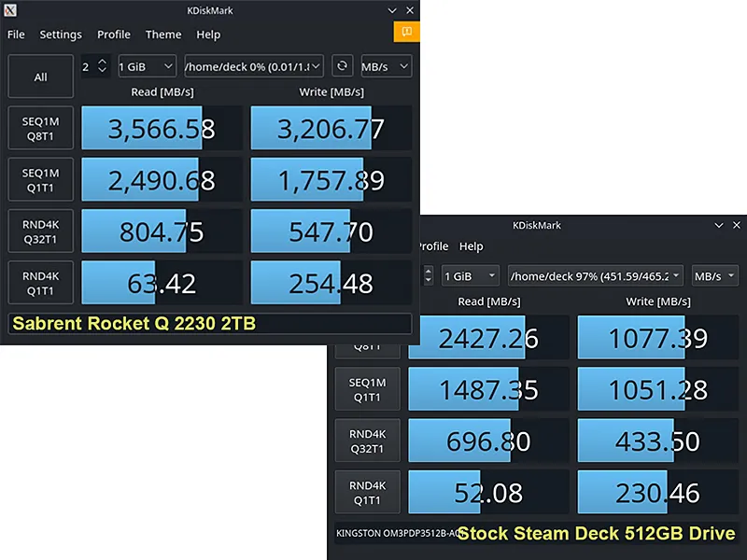Click the 2,490.68 read result bar
The width and height of the screenshot is (747, 560).
pos(162,179)
